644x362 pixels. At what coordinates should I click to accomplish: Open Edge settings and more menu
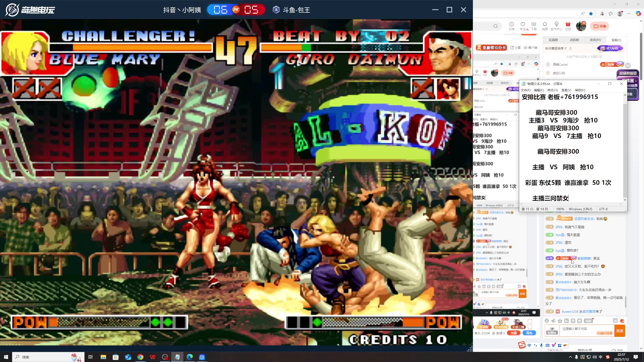point(629,14)
